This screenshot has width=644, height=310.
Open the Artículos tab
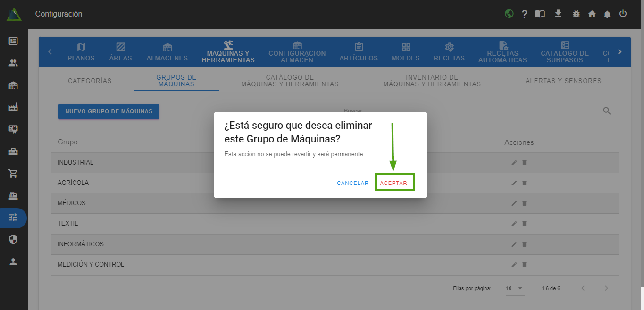coord(359,52)
